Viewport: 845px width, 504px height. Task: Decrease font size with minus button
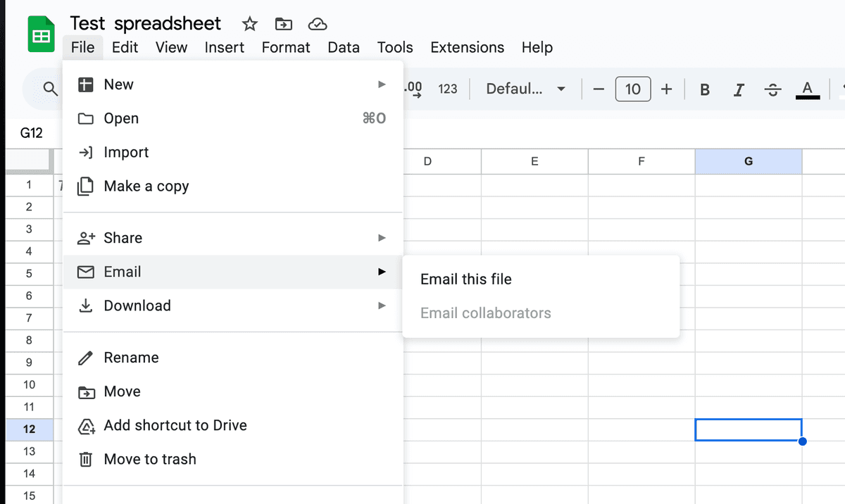pyautogui.click(x=599, y=89)
